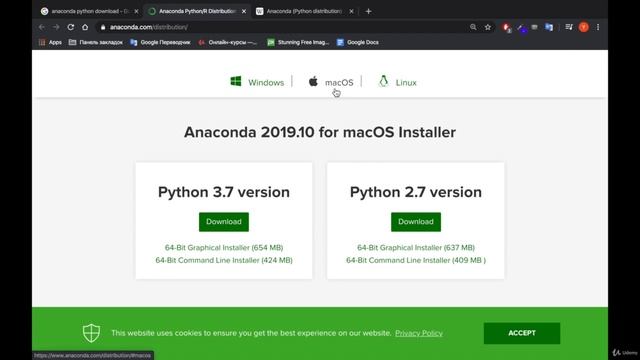The image size is (640, 360).
Task: Open the orange profile avatar
Action: (x=584, y=27)
